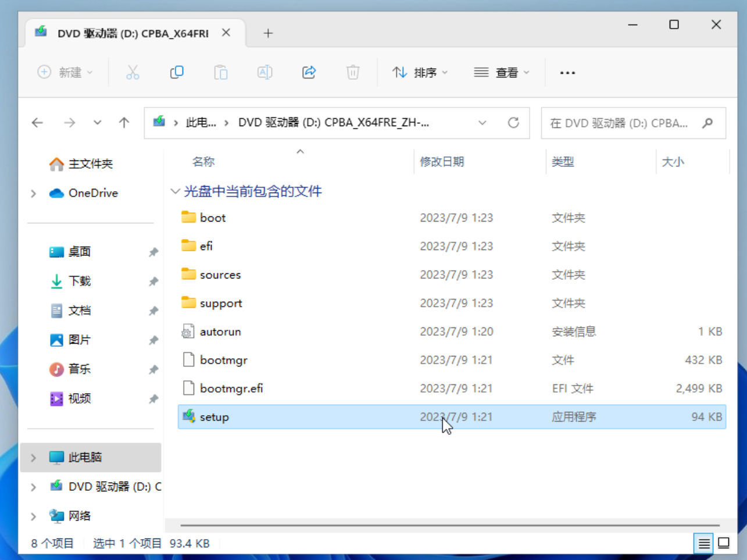This screenshot has width=747, height=560.
Task: Select the sources folder icon
Action: (x=188, y=274)
